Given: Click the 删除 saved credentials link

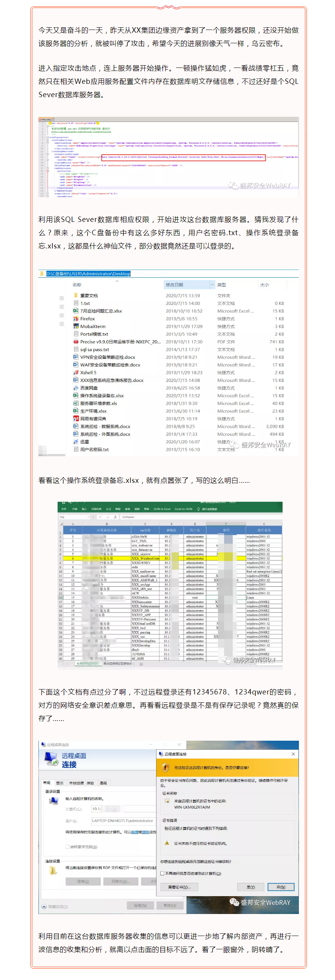Looking at the screenshot, I should tap(145, 832).
